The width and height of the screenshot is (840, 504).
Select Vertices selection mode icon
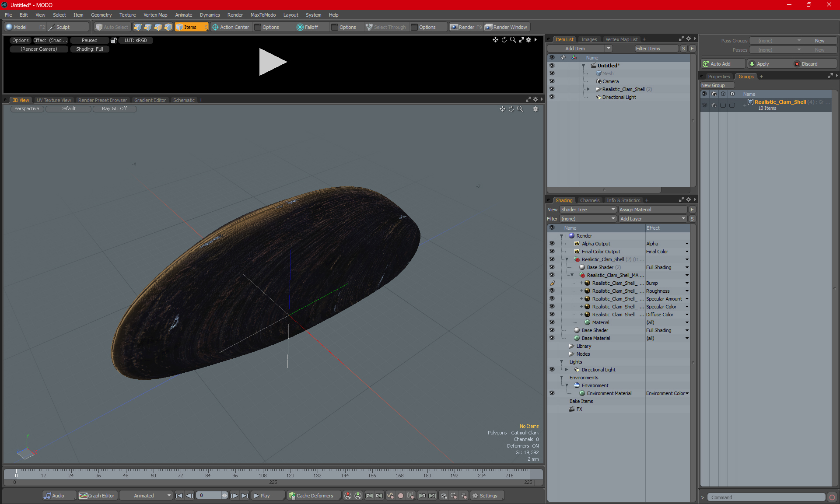click(138, 27)
